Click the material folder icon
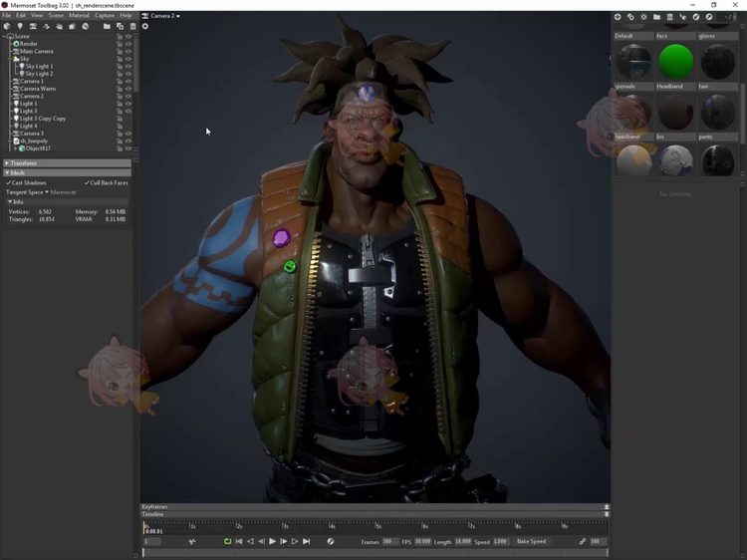Viewport: 747px width, 560px height. tap(656, 17)
